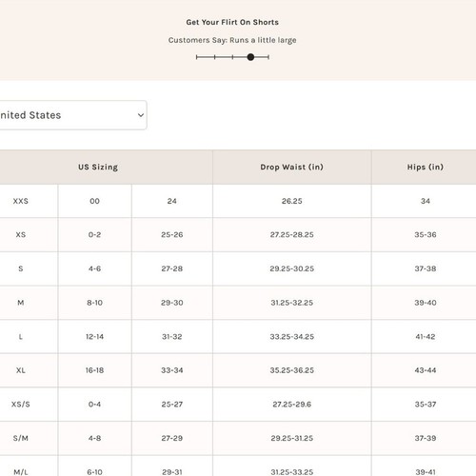Click the '0-2' US size cell

pos(94,235)
